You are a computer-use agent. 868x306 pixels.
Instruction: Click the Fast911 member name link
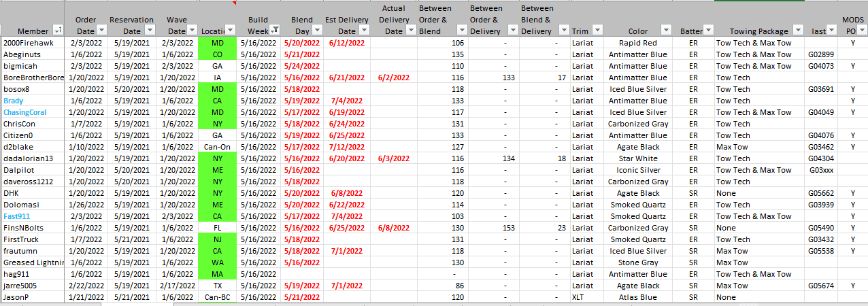(x=16, y=216)
